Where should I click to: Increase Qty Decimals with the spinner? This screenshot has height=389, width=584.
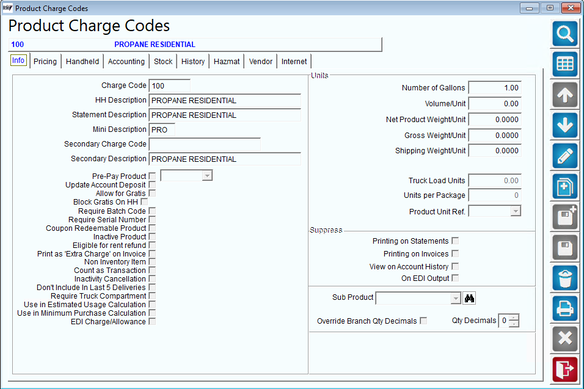pyautogui.click(x=514, y=317)
